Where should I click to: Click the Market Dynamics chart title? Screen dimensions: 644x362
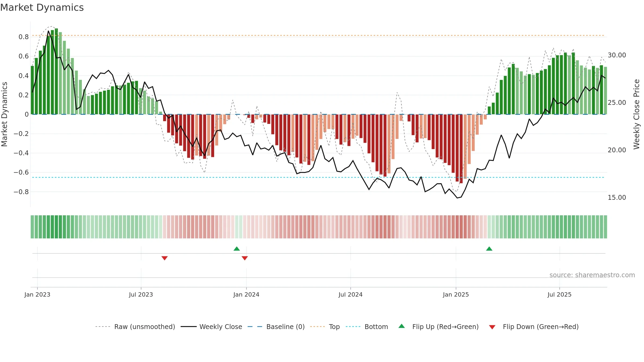click(x=42, y=8)
